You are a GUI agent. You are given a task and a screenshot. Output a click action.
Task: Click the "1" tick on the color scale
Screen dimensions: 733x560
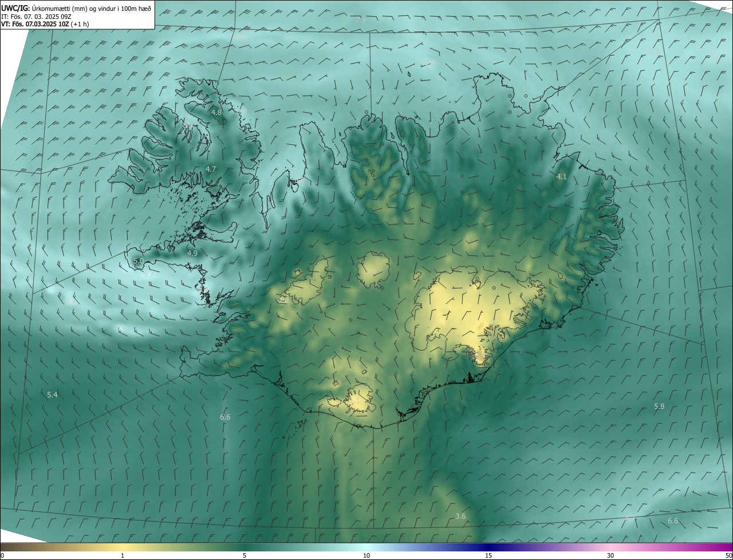tap(123, 555)
